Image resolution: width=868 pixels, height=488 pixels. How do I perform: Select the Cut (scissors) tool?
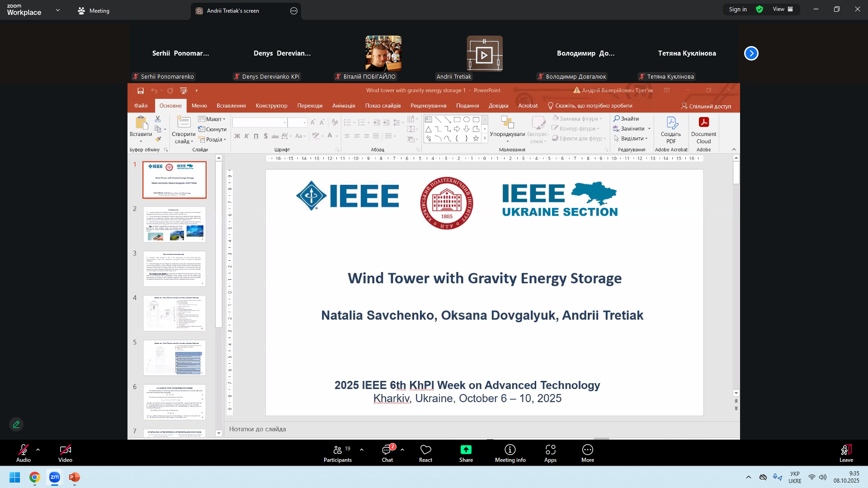pos(158,118)
